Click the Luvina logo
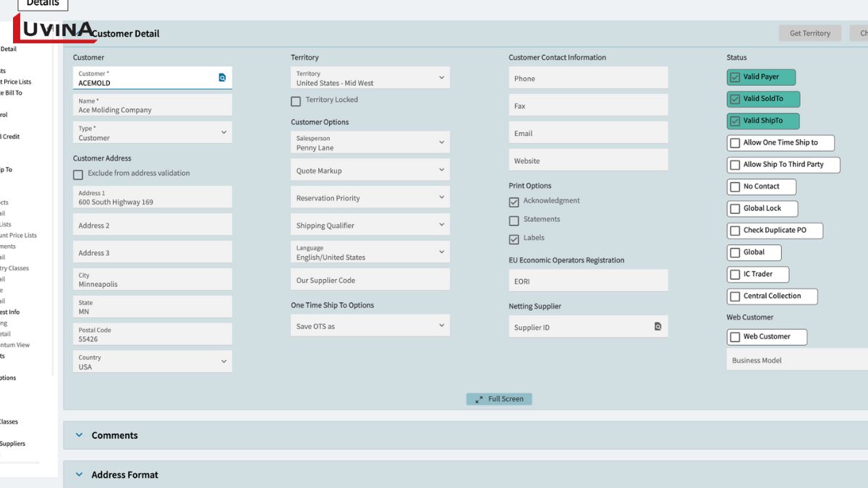Image resolution: width=868 pixels, height=488 pixels. (54, 30)
